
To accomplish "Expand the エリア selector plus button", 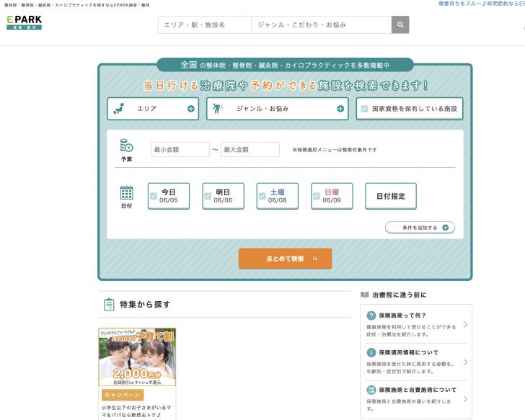I will point(191,109).
